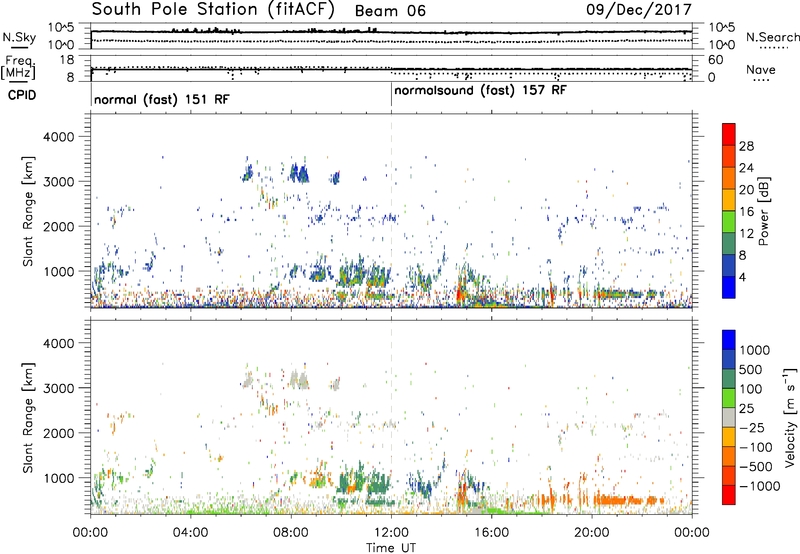The image size is (800, 554).
Task: Click the 'Nave' legend label
Action: (761, 70)
